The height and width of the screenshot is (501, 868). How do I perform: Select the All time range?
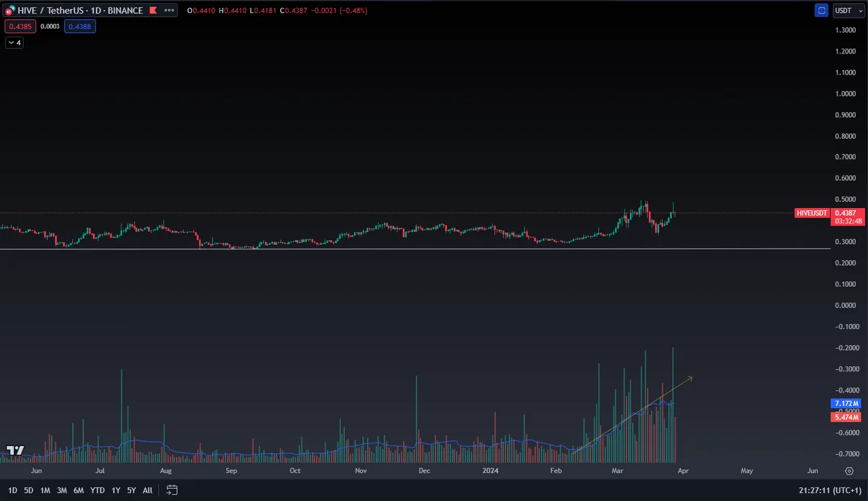147,490
